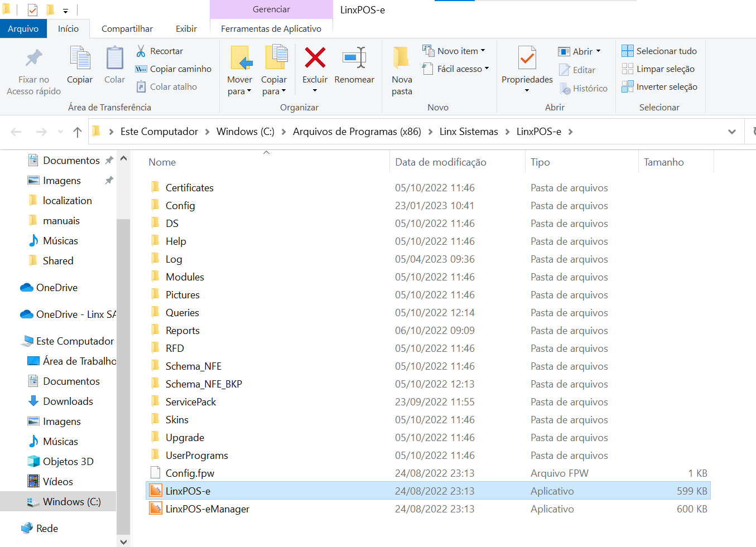Open Quick Access Toolbar customize dropdown
Viewport: 756px width, 547px height.
click(x=65, y=11)
